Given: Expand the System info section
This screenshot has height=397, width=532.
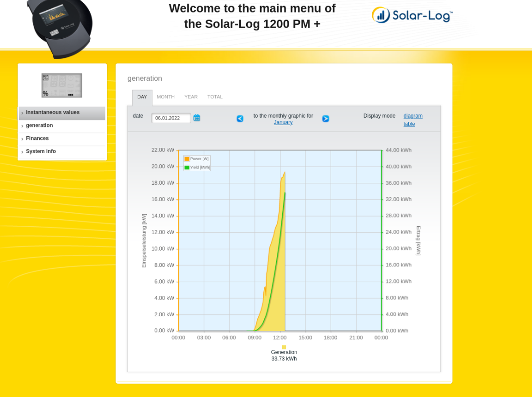Looking at the screenshot, I should (x=41, y=151).
